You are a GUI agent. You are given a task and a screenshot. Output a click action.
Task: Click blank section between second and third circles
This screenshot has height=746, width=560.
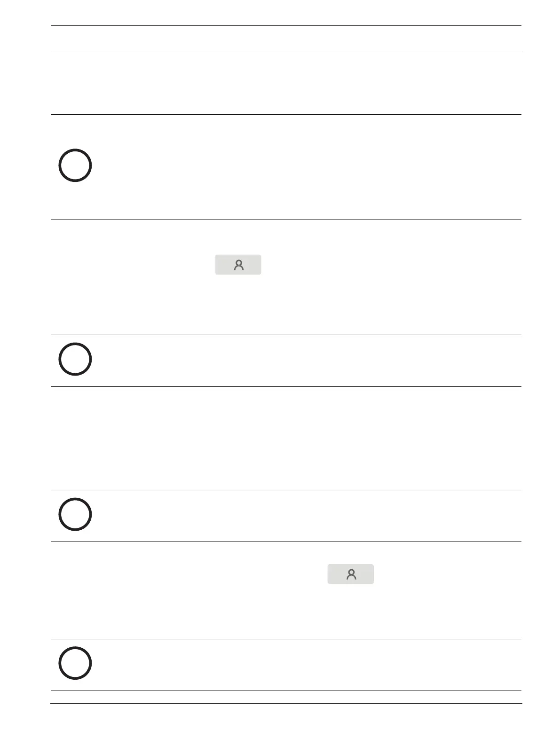[286, 438]
